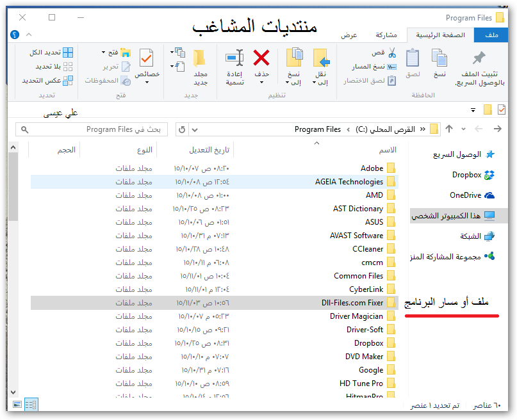Click the Pin to Quick access pushpin icon
Screen dimensions: 517x420
(479, 59)
